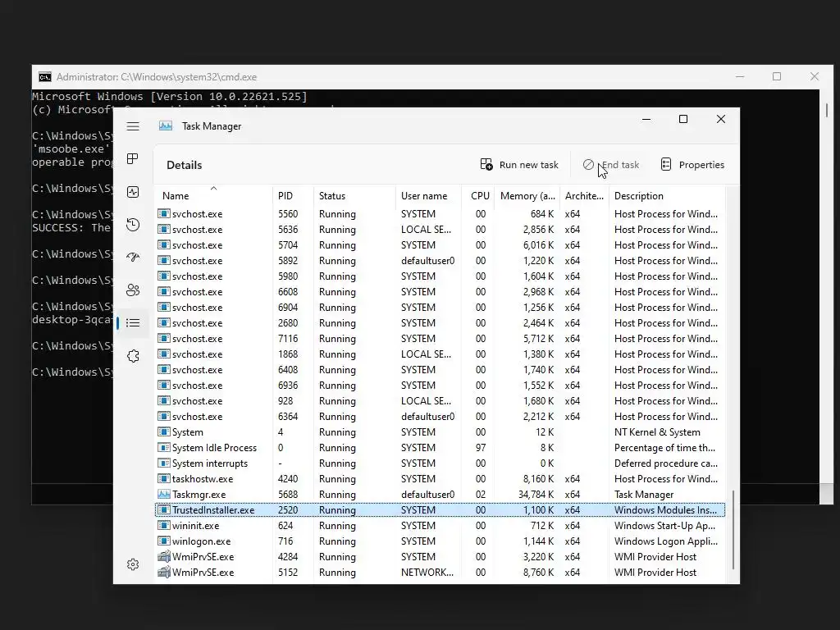Open the Users page icon
The width and height of the screenshot is (840, 630).
pyautogui.click(x=133, y=290)
